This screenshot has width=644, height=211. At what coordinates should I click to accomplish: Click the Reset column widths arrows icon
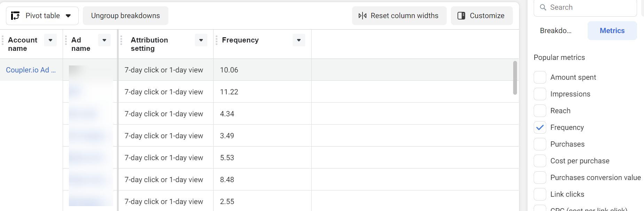pos(363,16)
